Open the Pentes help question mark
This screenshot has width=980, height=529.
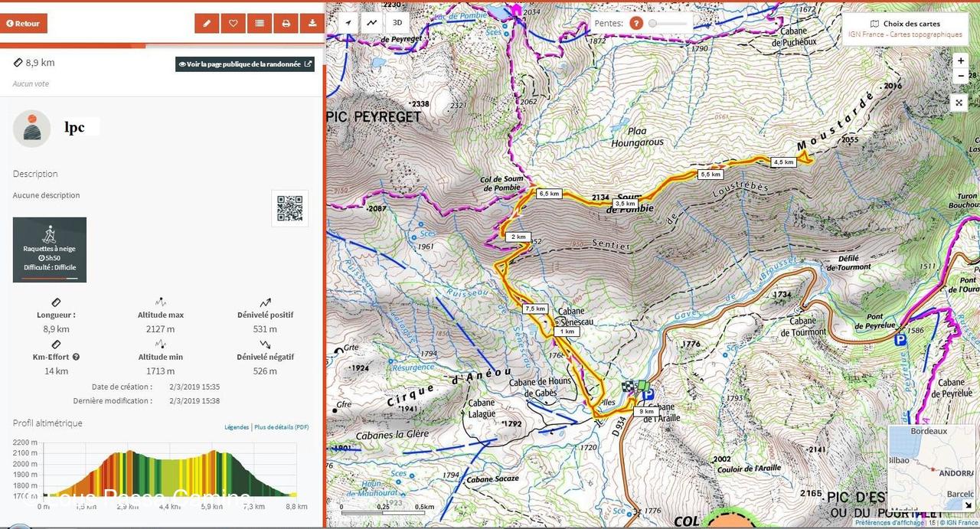coord(635,23)
